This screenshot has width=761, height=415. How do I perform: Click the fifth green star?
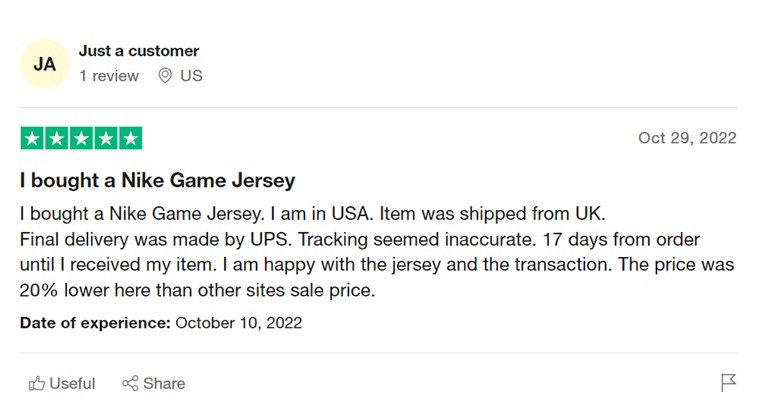[131, 138]
